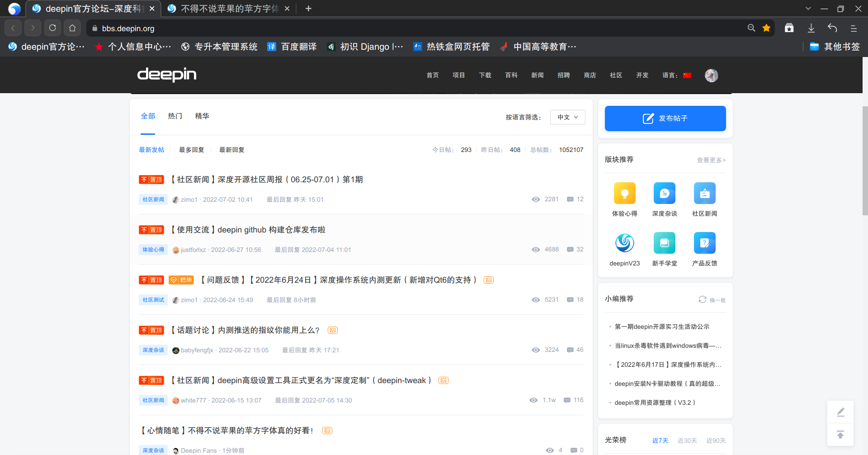The width and height of the screenshot is (868, 455).
Task: Select the 近90天 honor roll period
Action: pyautogui.click(x=716, y=441)
